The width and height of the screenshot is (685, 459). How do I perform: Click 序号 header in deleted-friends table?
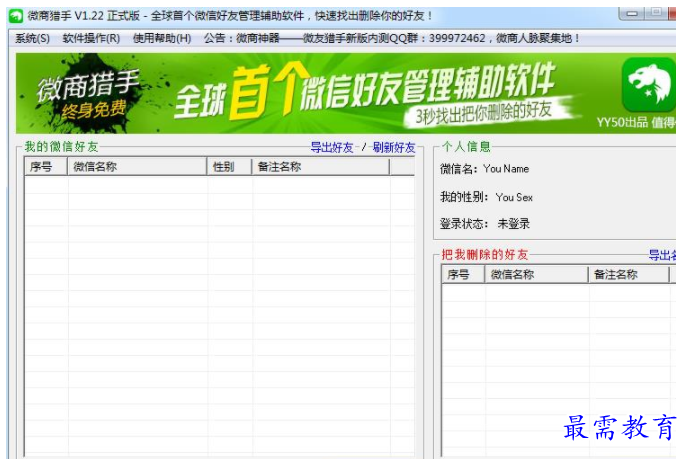[x=463, y=275]
